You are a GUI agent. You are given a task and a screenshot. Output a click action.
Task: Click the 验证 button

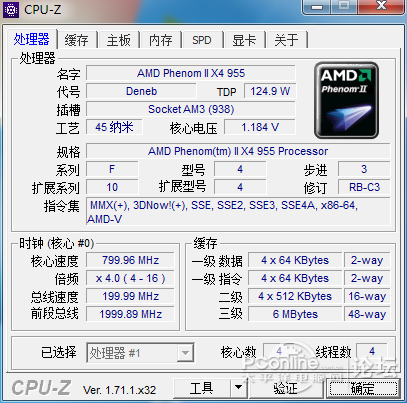coord(286,388)
